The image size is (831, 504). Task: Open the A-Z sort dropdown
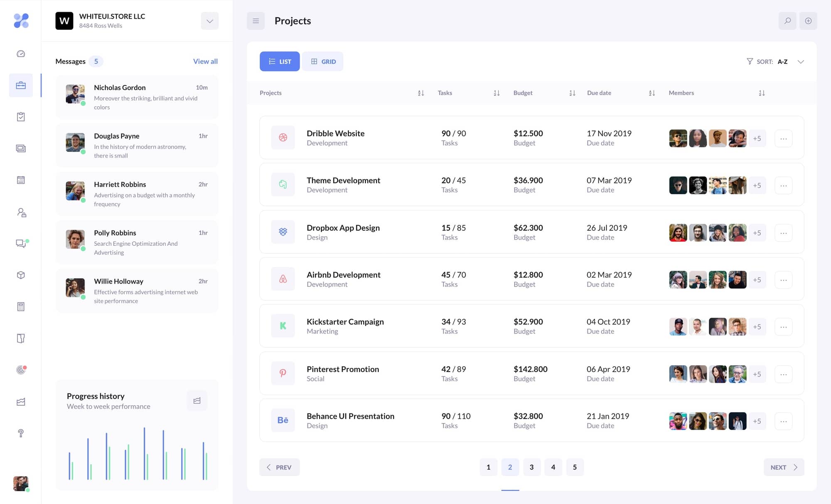click(801, 61)
